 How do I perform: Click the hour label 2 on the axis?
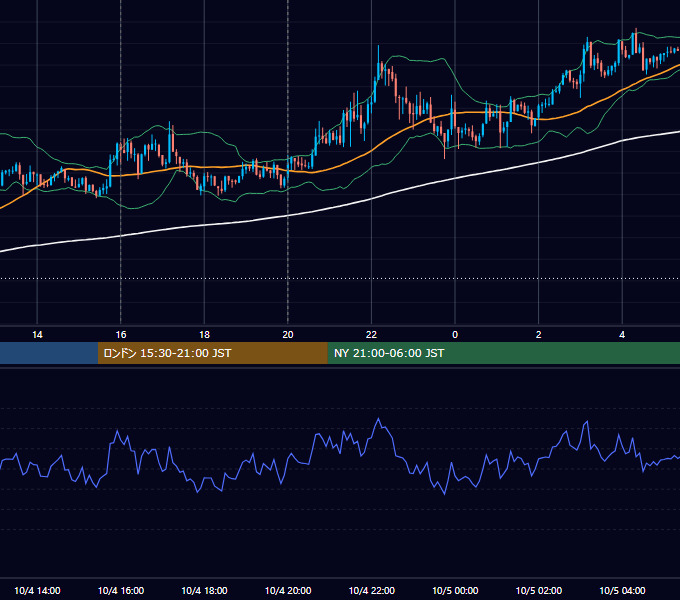[x=538, y=335]
